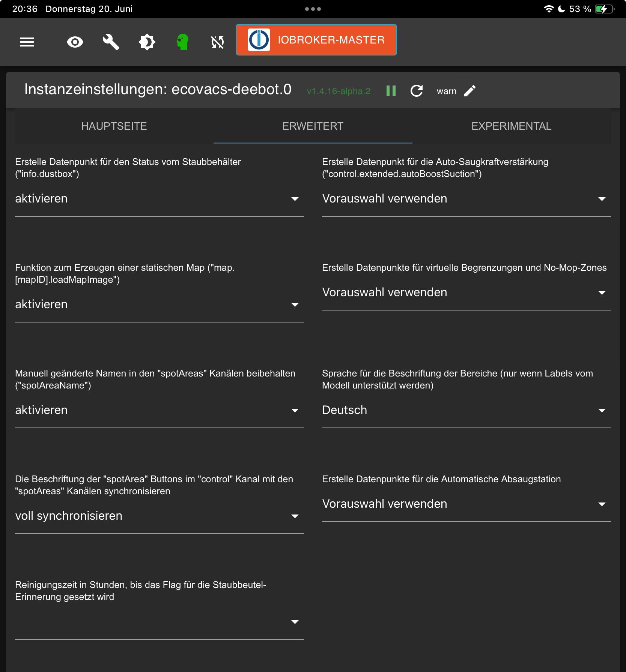Open the wrench settings icon
This screenshot has height=672, width=626.
(x=111, y=42)
